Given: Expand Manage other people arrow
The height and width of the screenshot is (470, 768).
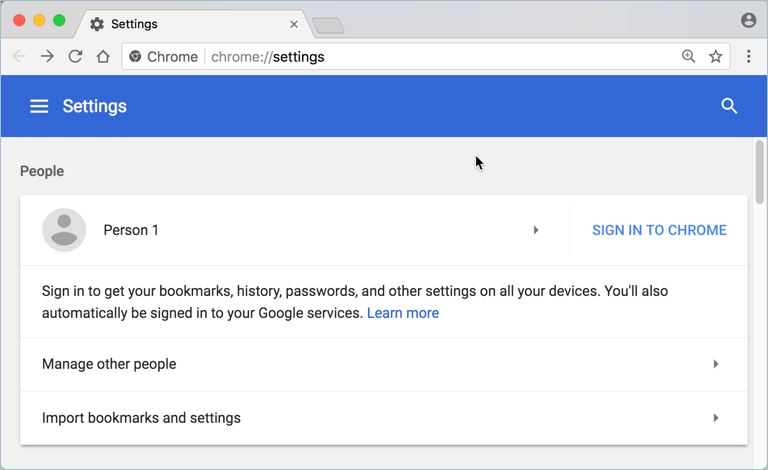Looking at the screenshot, I should (x=716, y=364).
